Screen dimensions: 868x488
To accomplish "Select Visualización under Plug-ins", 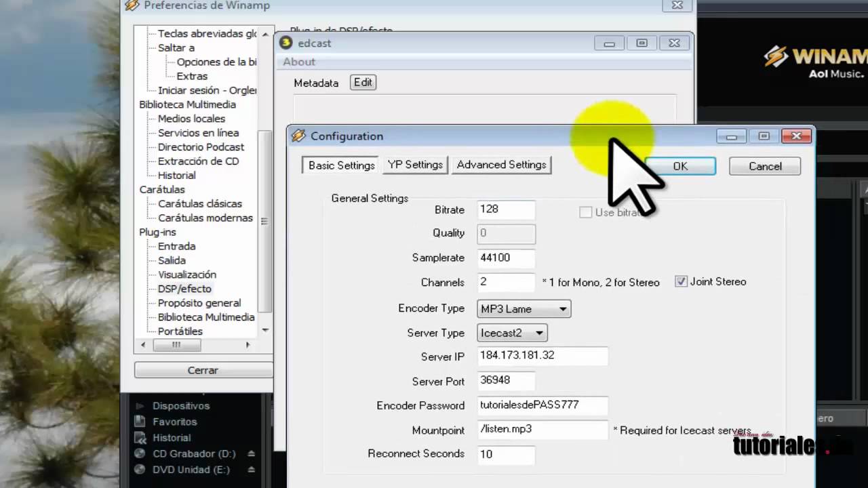I will pos(187,274).
